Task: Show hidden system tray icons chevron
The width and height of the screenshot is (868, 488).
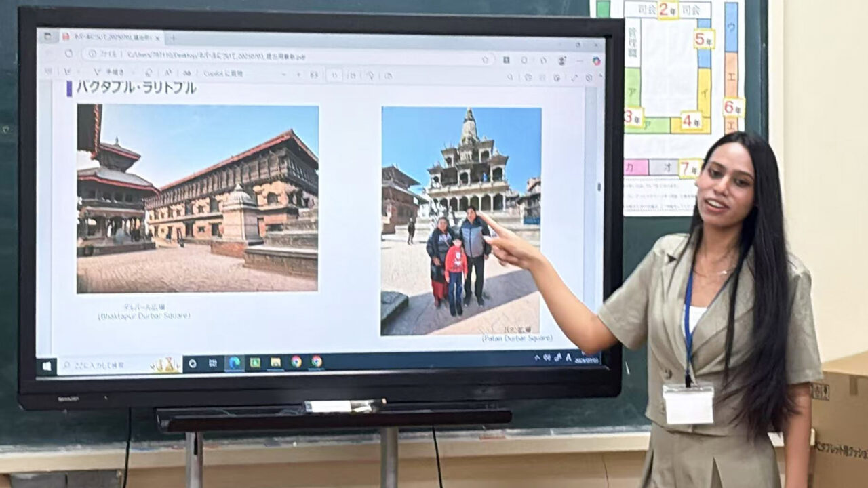Action: (538, 357)
